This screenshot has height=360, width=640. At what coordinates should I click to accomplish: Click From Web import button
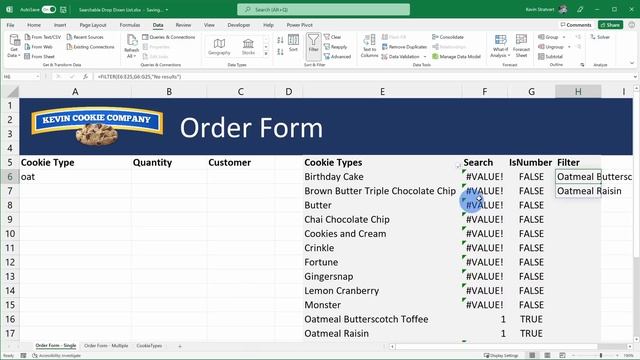point(38,47)
